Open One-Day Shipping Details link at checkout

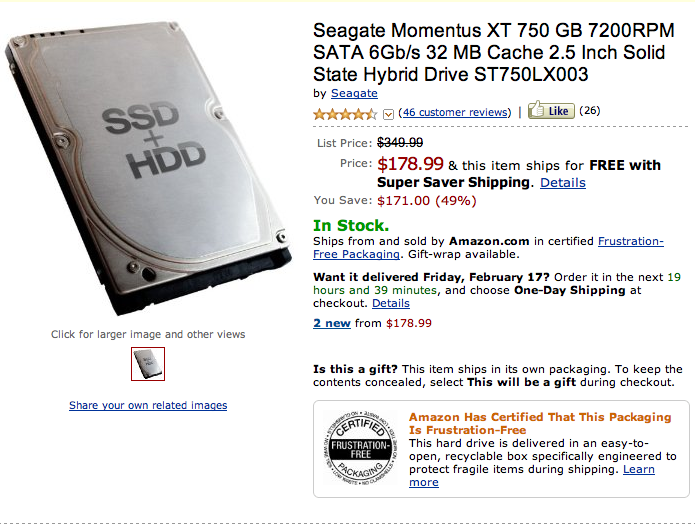[x=391, y=303]
